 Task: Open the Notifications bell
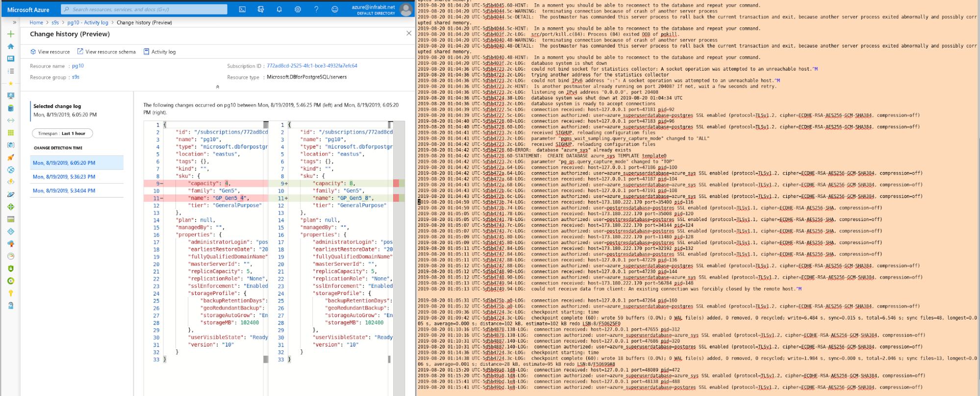[x=279, y=9]
